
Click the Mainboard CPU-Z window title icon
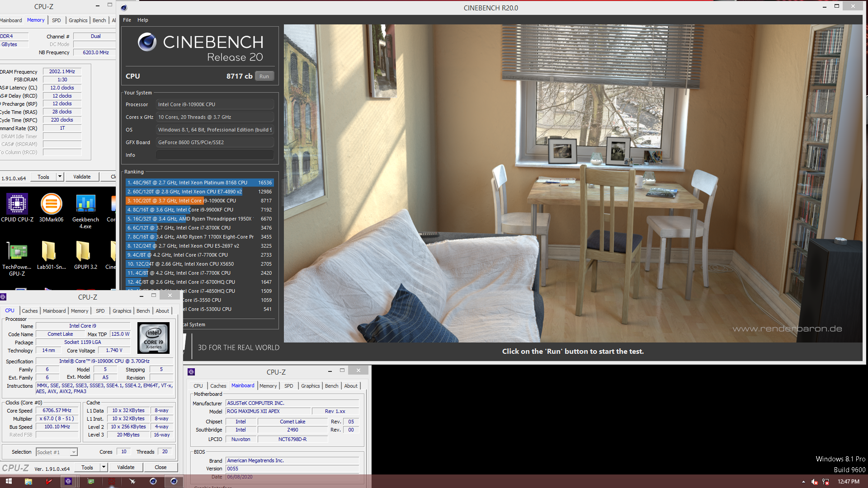[x=191, y=372]
